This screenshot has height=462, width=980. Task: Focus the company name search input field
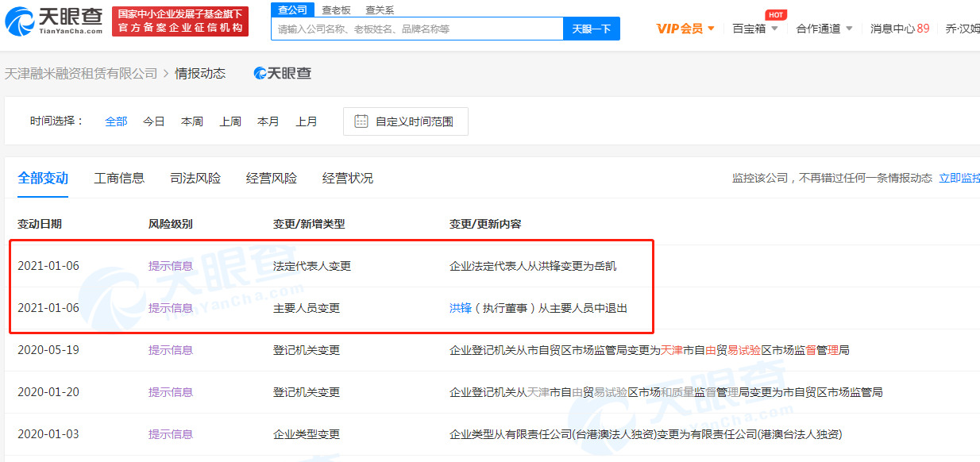click(x=418, y=29)
